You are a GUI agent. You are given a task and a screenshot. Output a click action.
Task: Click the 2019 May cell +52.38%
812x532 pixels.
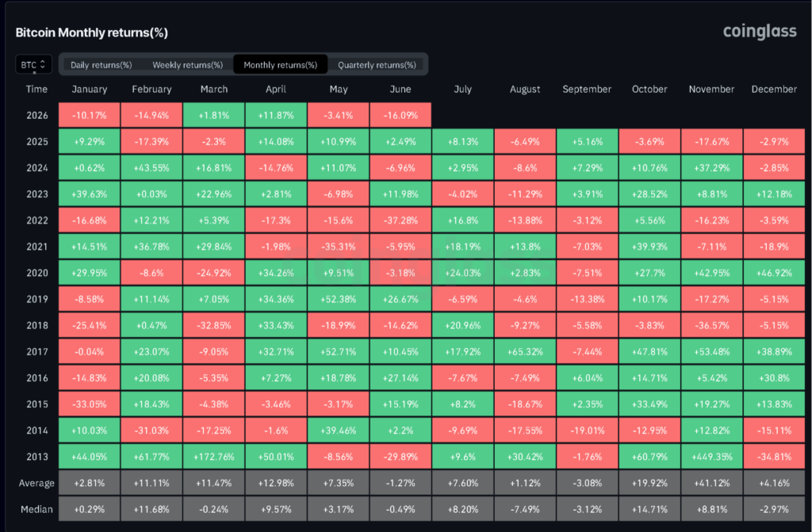pyautogui.click(x=339, y=299)
